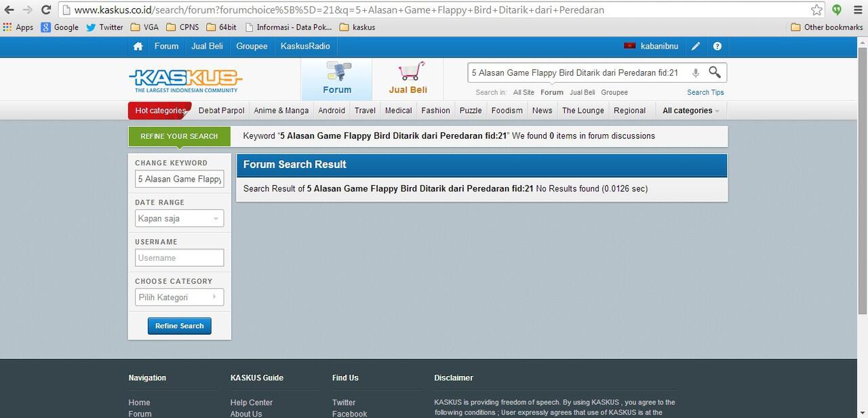Click the help question mark icon

(x=717, y=46)
